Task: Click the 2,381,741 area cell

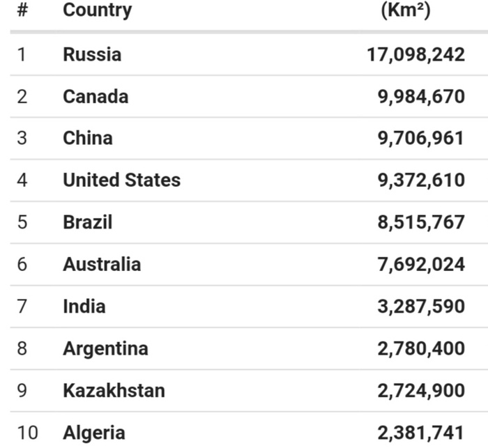Action: 421,433
